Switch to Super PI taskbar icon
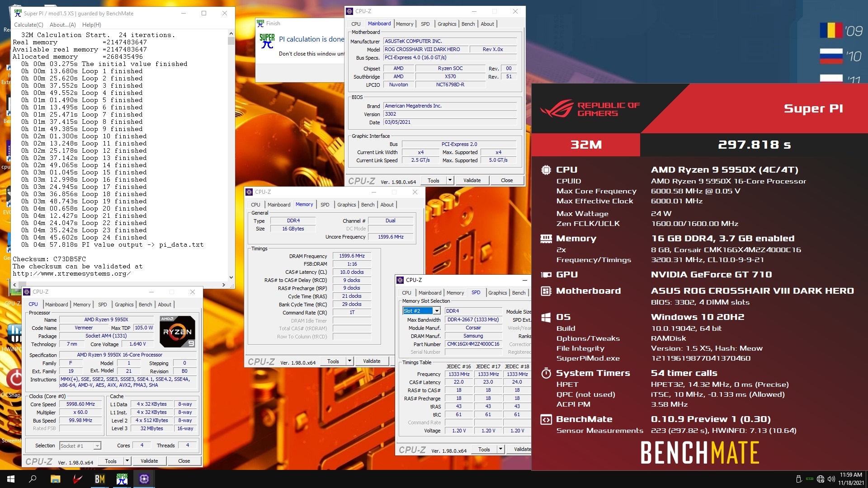Viewport: 868px width, 488px height. [122, 479]
